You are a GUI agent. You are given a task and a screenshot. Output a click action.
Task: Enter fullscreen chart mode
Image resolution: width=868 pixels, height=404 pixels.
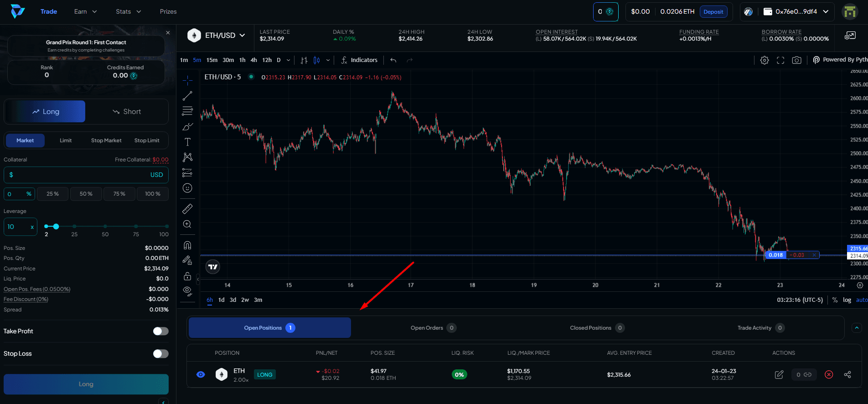780,60
